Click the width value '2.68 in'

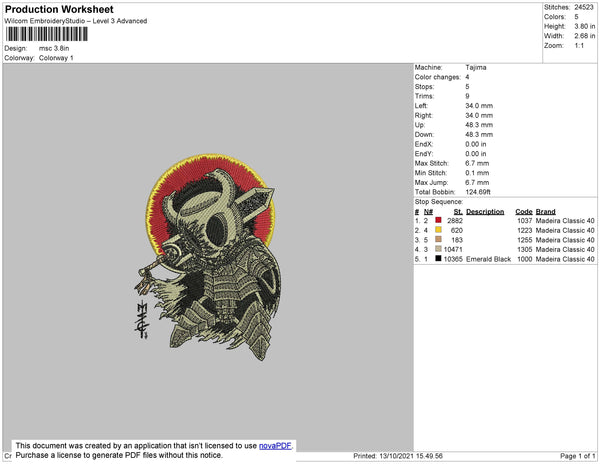pos(585,36)
